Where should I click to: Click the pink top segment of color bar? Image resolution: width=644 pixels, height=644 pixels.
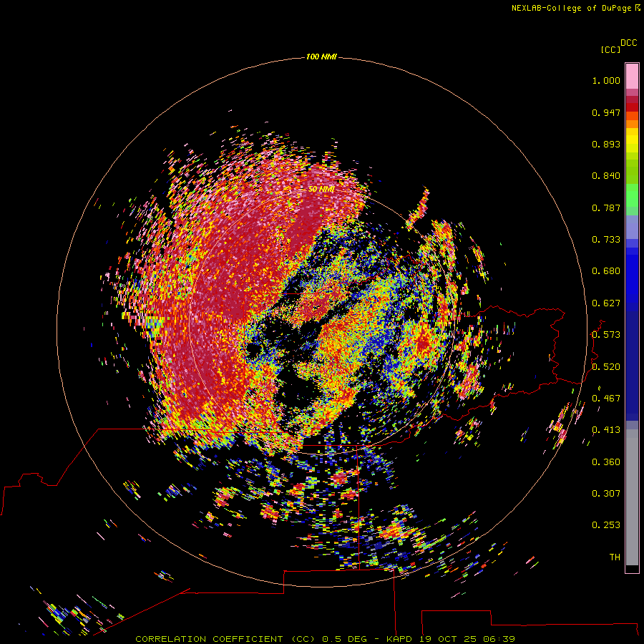pos(632,77)
